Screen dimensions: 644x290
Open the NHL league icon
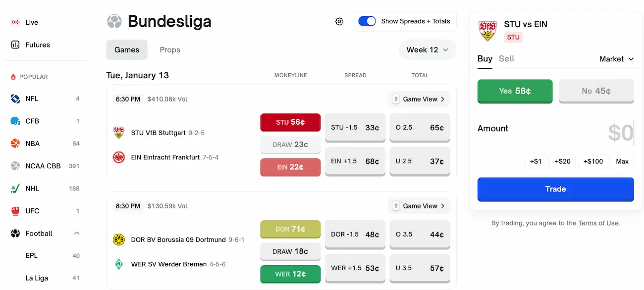(x=15, y=189)
